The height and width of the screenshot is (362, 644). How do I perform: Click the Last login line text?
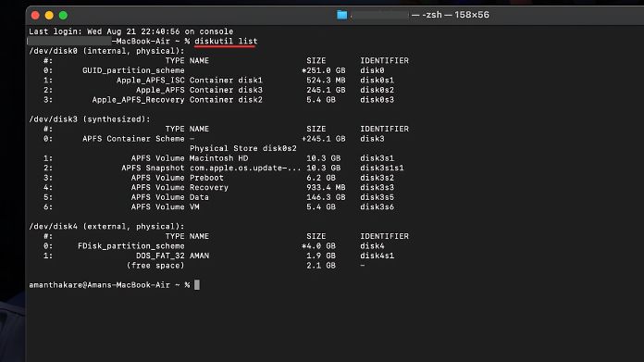131,31
